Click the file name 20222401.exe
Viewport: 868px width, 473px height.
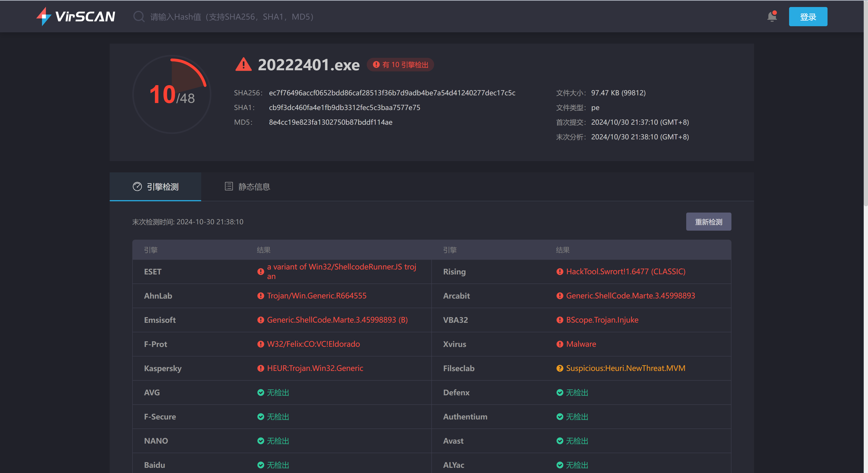pos(309,65)
